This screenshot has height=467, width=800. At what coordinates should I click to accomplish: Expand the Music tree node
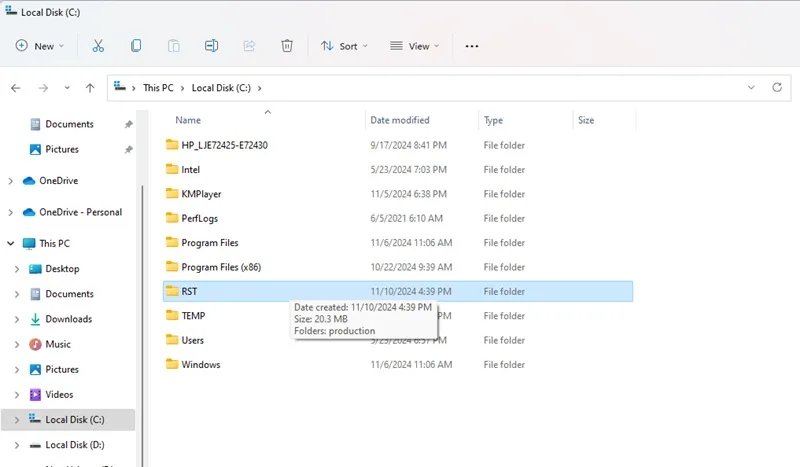(17, 345)
